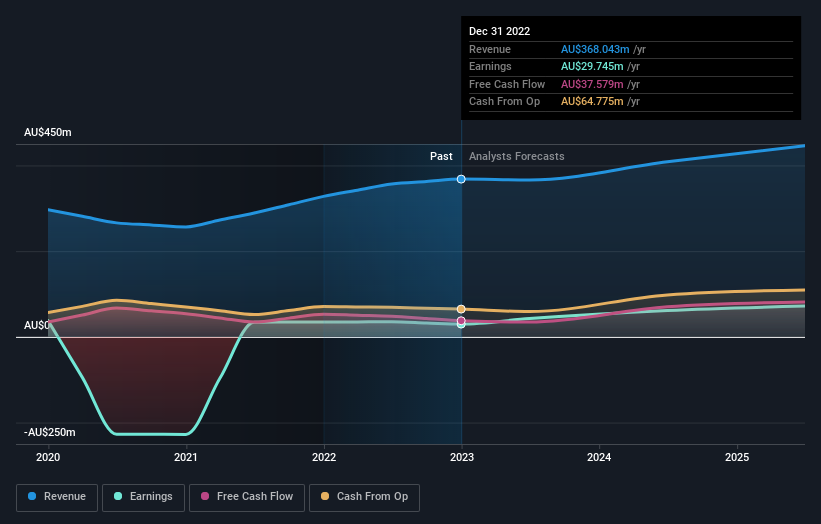Click the 2023 x-axis label
Viewport: 821px width, 524px height.
coord(462,458)
